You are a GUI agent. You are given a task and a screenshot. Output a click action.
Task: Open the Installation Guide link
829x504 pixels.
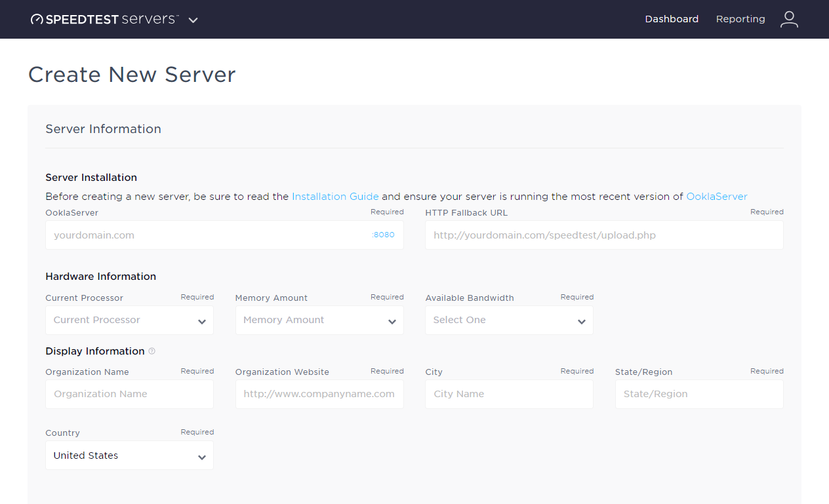tap(335, 197)
